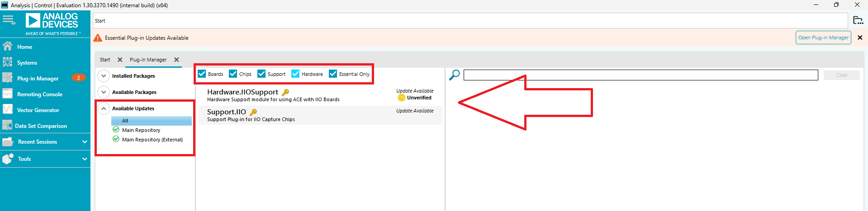Click the yellow Unverified status icon
Image resolution: width=868 pixels, height=211 pixels.
click(x=401, y=98)
